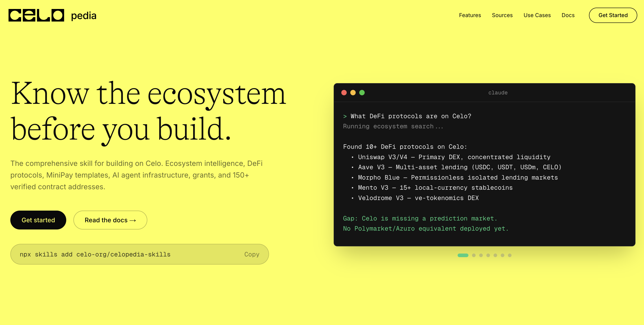The image size is (644, 325).
Task: Select the active green carousel indicator
Action: [463, 255]
